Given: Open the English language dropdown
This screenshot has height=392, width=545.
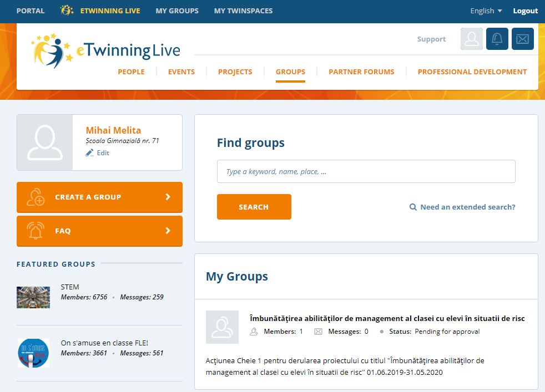Looking at the screenshot, I should 486,11.
